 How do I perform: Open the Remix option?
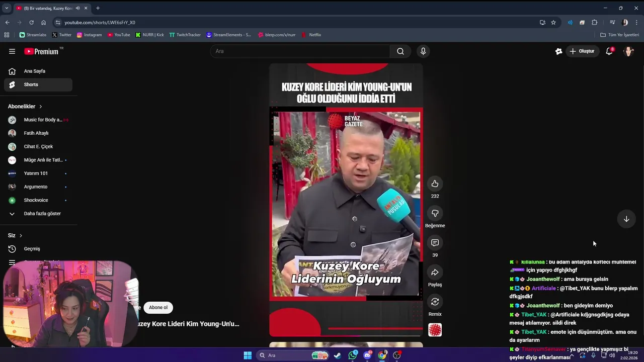(x=435, y=302)
